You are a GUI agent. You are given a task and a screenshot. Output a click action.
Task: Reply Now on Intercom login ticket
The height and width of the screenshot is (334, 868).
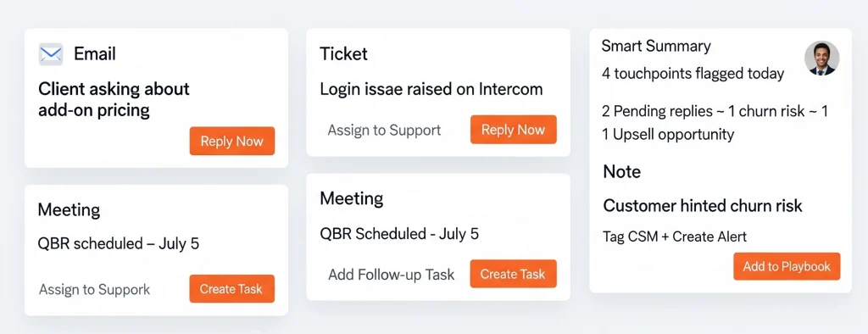pos(513,130)
